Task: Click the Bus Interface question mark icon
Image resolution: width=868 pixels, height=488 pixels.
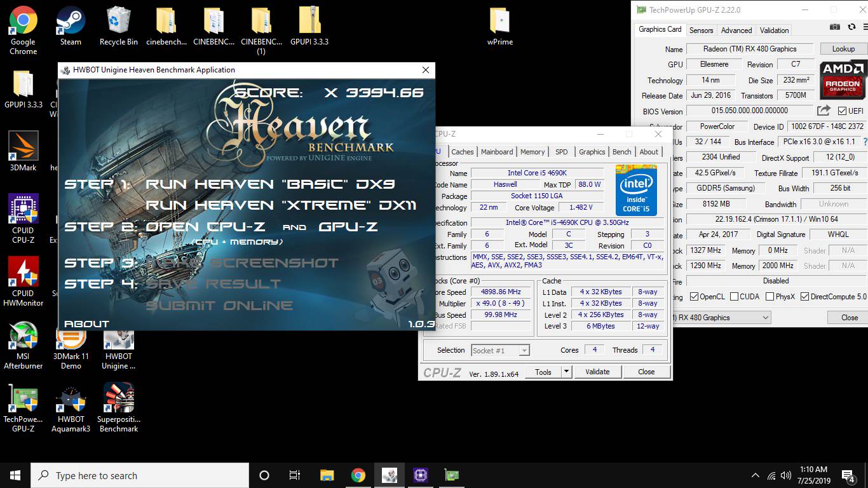Action: click(865, 142)
